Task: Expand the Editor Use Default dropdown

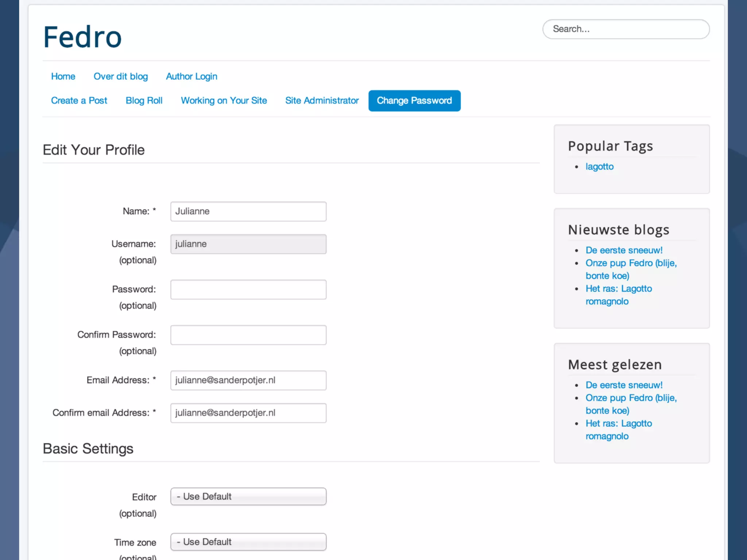Action: [248, 497]
